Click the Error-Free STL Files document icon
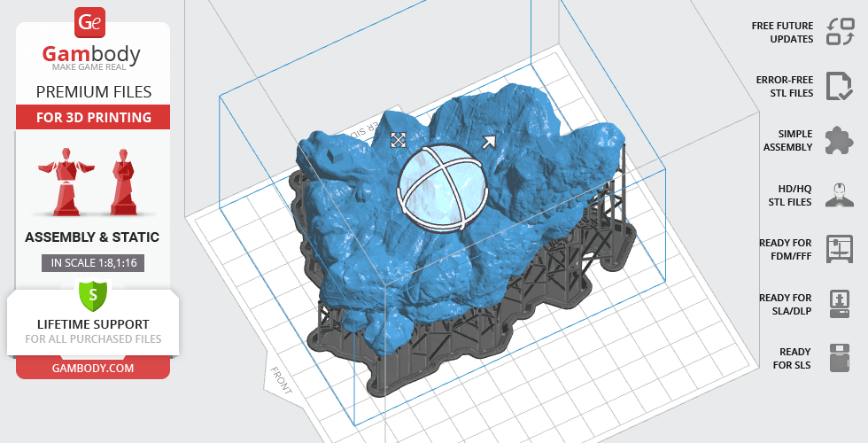Viewport: 868px width, 443px height. 839,86
